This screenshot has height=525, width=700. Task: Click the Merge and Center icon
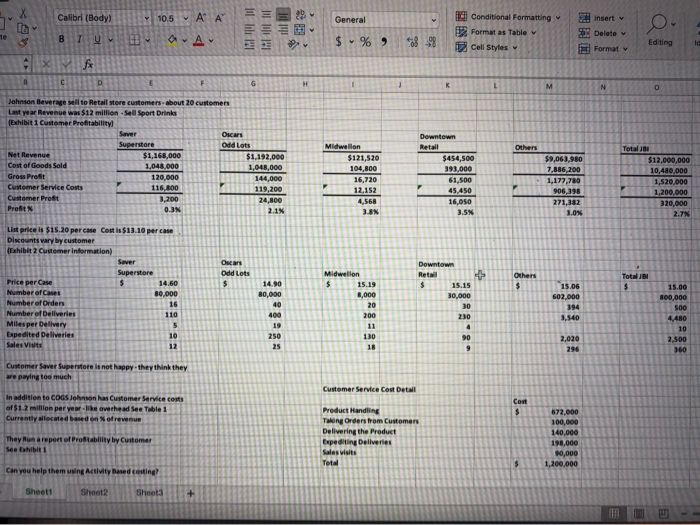pos(300,30)
